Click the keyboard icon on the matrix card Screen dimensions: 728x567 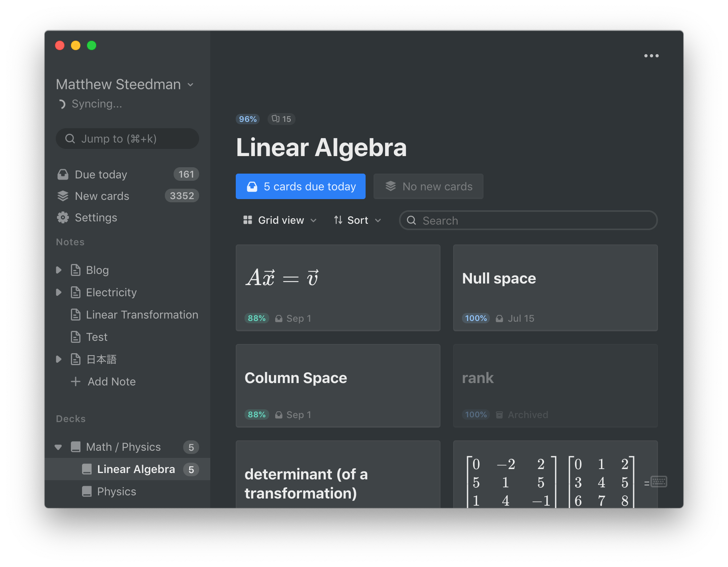click(659, 482)
